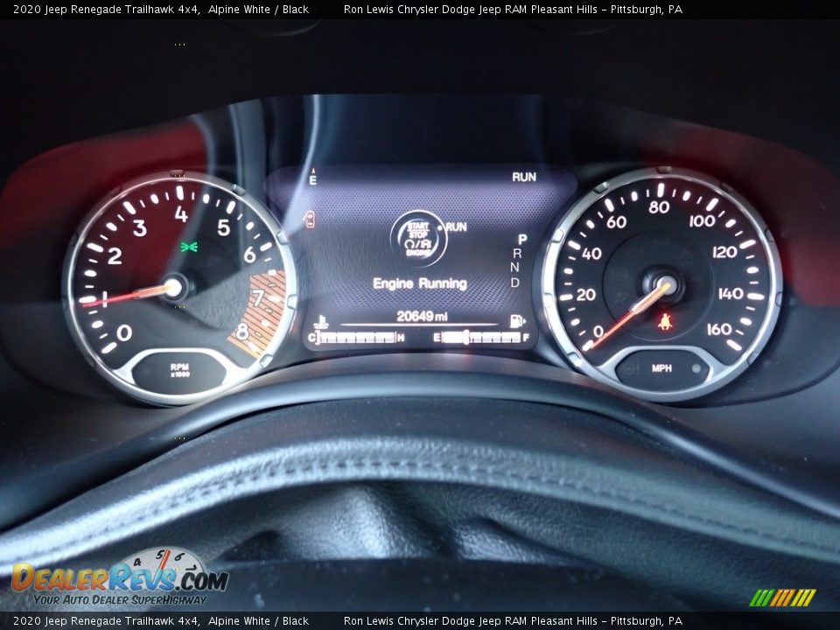Click the 0 on the tachometer
This screenshot has width=840, height=630.
click(x=123, y=332)
